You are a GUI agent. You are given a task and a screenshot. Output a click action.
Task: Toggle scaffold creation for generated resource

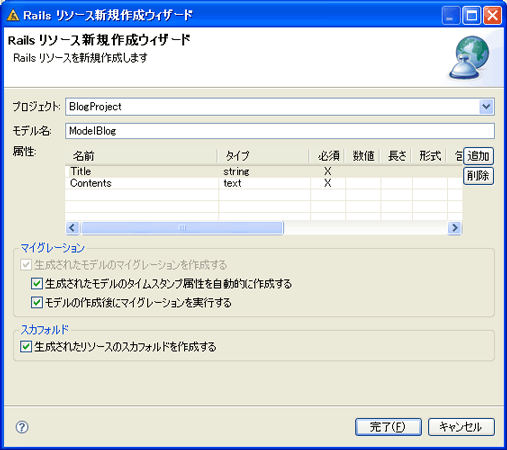26,347
